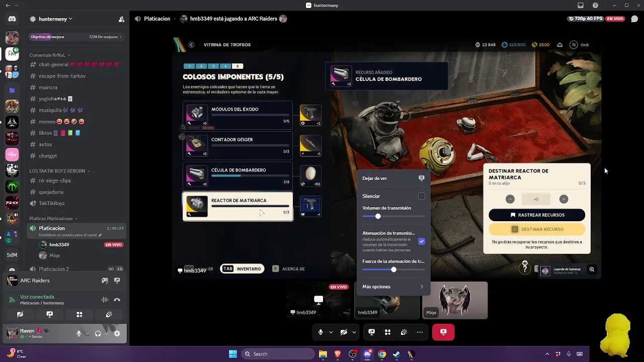
Task: Open Discord help question mark icon
Action: tap(596, 5)
